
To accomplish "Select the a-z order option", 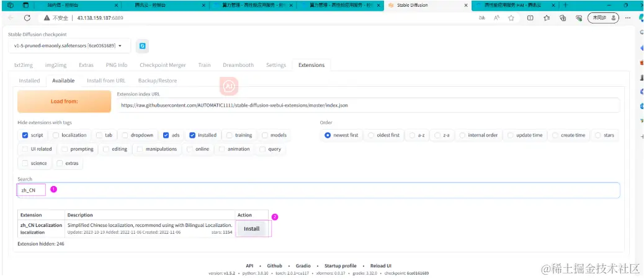I will 412,135.
